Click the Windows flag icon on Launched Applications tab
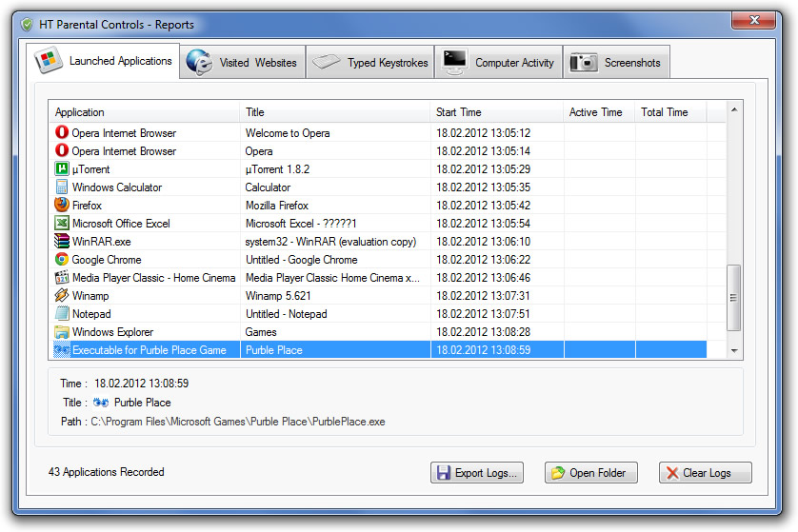798x532 pixels. [x=49, y=60]
